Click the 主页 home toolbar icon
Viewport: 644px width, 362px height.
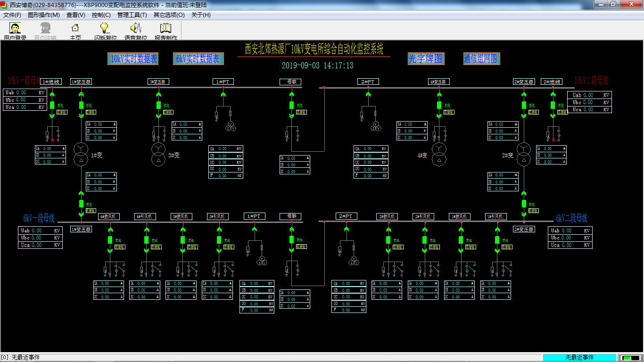[75, 29]
